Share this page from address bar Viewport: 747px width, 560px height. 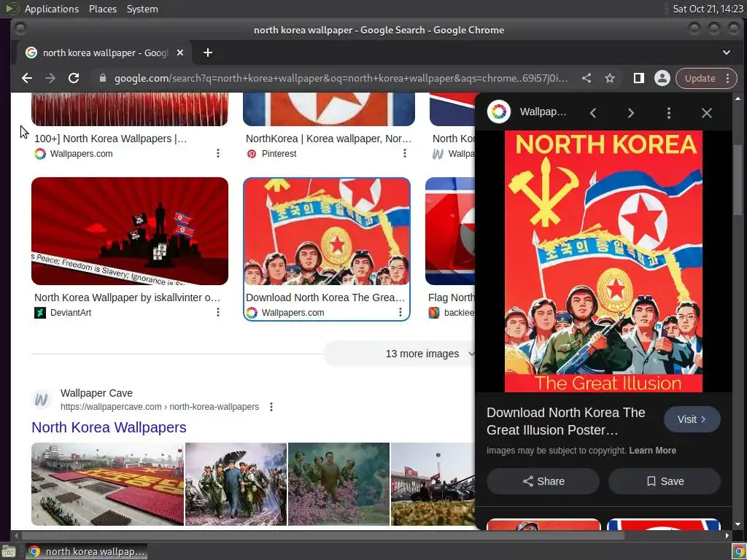point(587,78)
